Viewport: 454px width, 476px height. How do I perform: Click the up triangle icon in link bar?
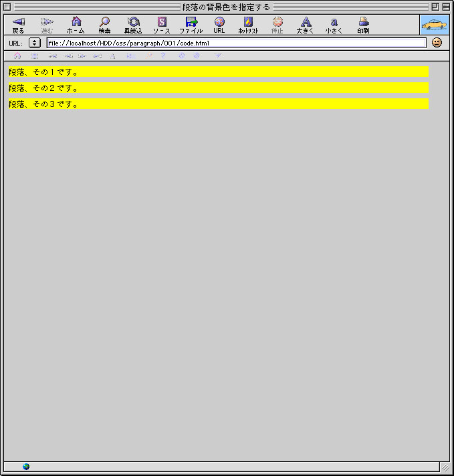(113, 56)
